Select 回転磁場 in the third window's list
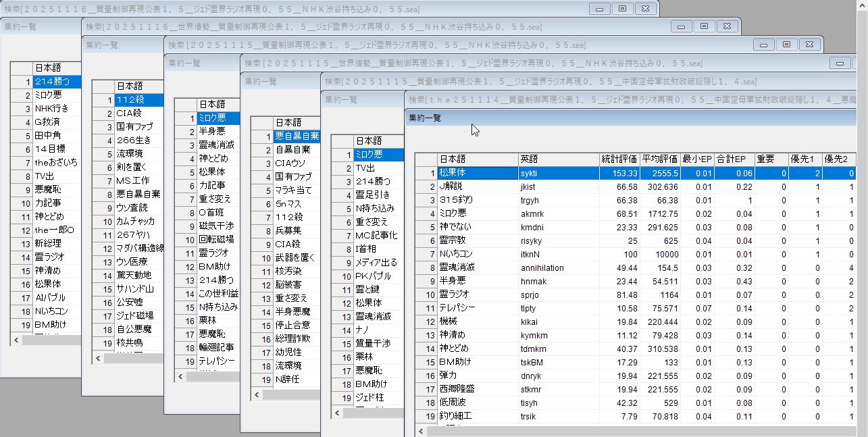The image size is (868, 437). [x=218, y=239]
